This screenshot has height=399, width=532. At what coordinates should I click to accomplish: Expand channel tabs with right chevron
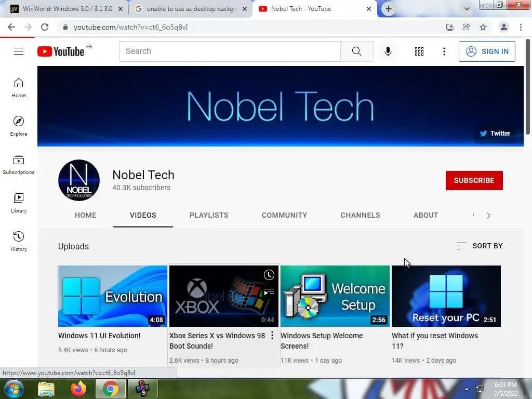tap(488, 216)
